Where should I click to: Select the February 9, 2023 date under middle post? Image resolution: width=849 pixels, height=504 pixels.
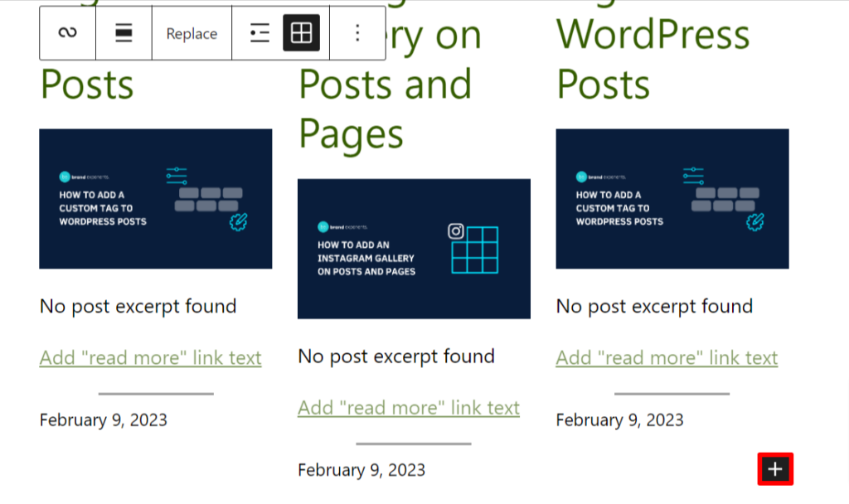click(x=361, y=469)
